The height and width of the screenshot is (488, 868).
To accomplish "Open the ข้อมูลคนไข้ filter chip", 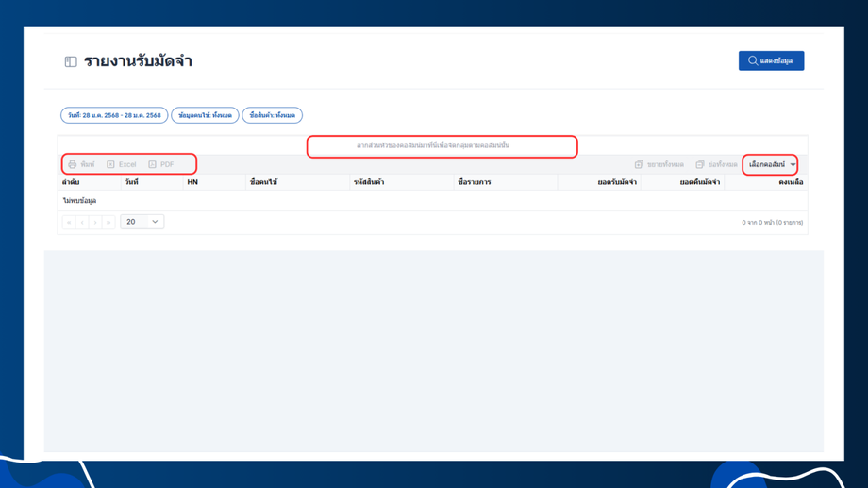I will (x=205, y=115).
